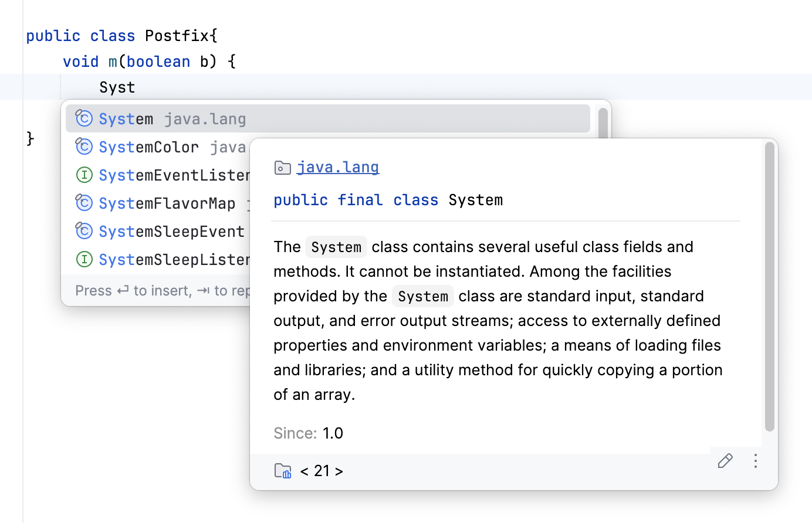Click the previous match arrow before 21
The image size is (812, 523).
pyautogui.click(x=304, y=471)
